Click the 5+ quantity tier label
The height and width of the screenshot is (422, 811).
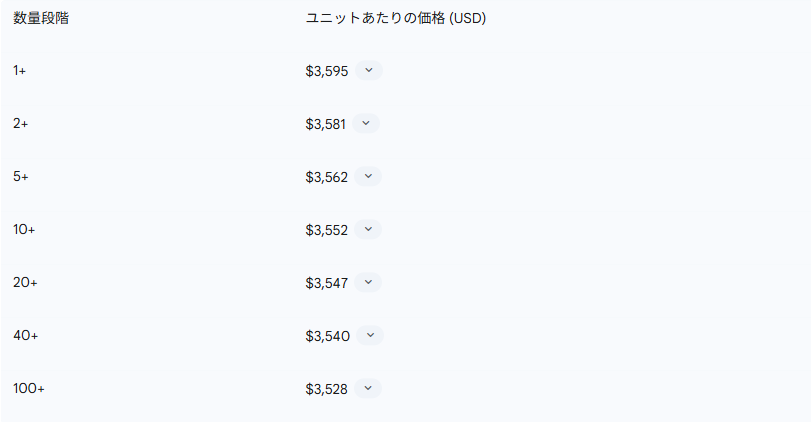click(x=21, y=176)
